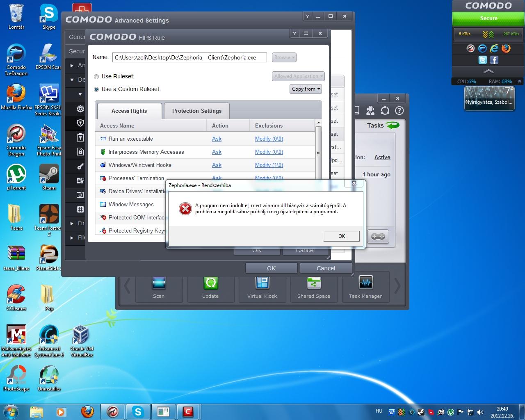This screenshot has width=525, height=420.
Task: Click the Exclusions column header
Action: tap(282, 126)
